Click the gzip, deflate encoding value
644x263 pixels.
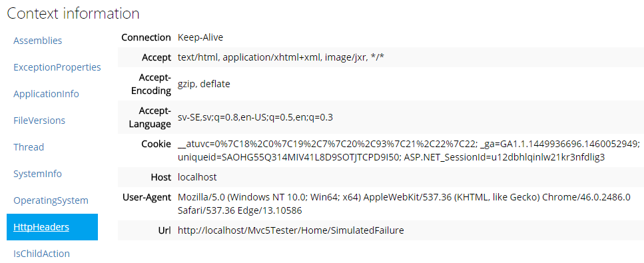click(x=204, y=85)
